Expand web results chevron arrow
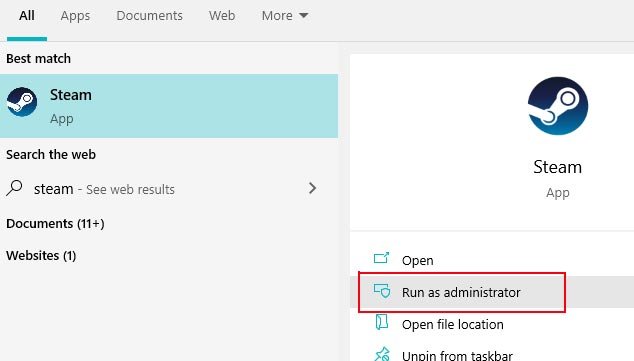Image resolution: width=634 pixels, height=361 pixels. coord(312,188)
